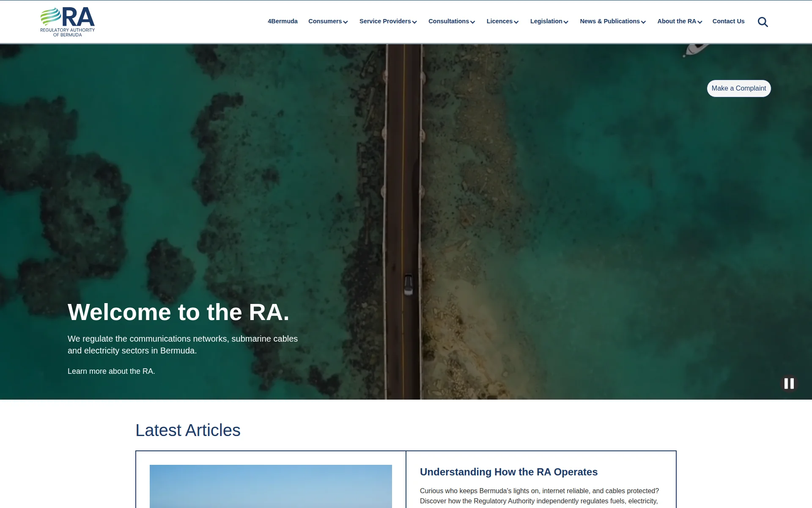Click the text starting 'We regulate the communications networks'

[x=183, y=345]
